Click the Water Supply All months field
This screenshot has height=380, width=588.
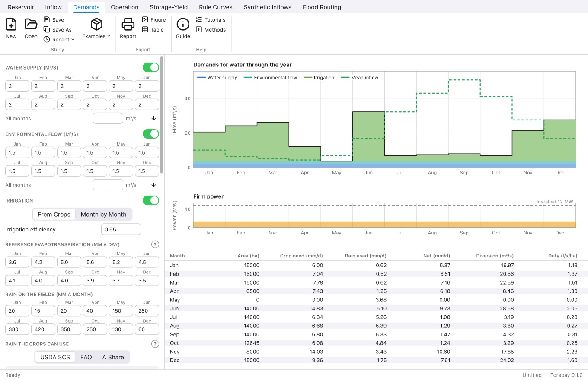point(108,118)
